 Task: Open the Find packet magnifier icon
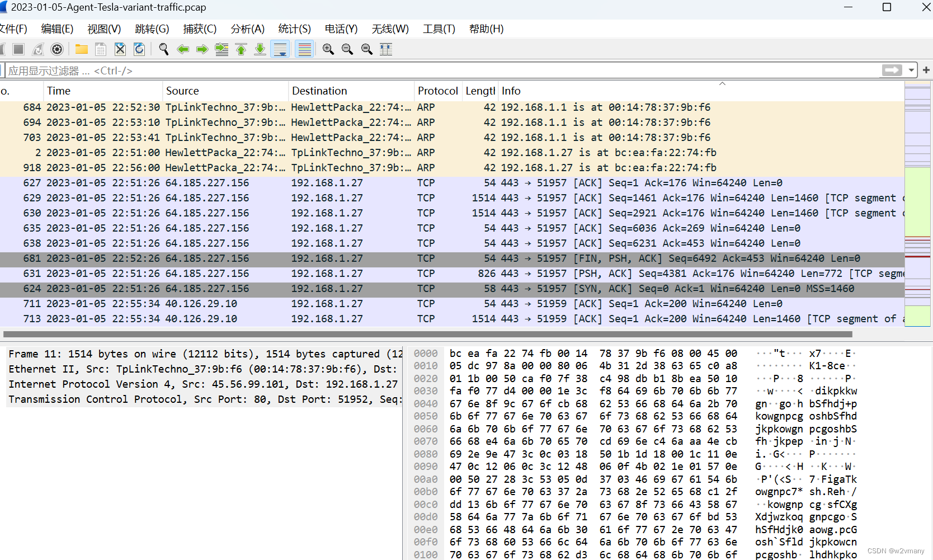pyautogui.click(x=164, y=49)
